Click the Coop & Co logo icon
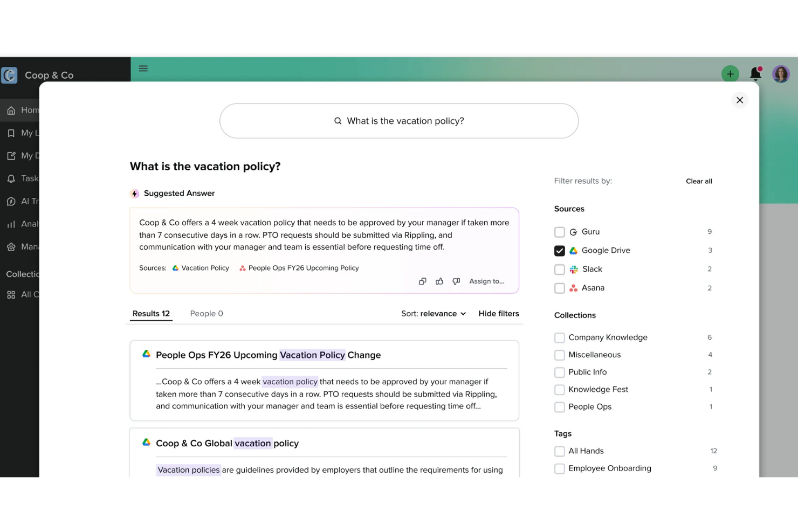 coord(10,75)
